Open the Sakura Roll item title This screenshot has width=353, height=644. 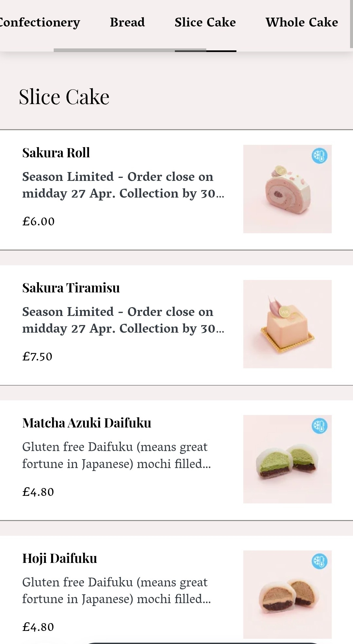pyautogui.click(x=56, y=153)
